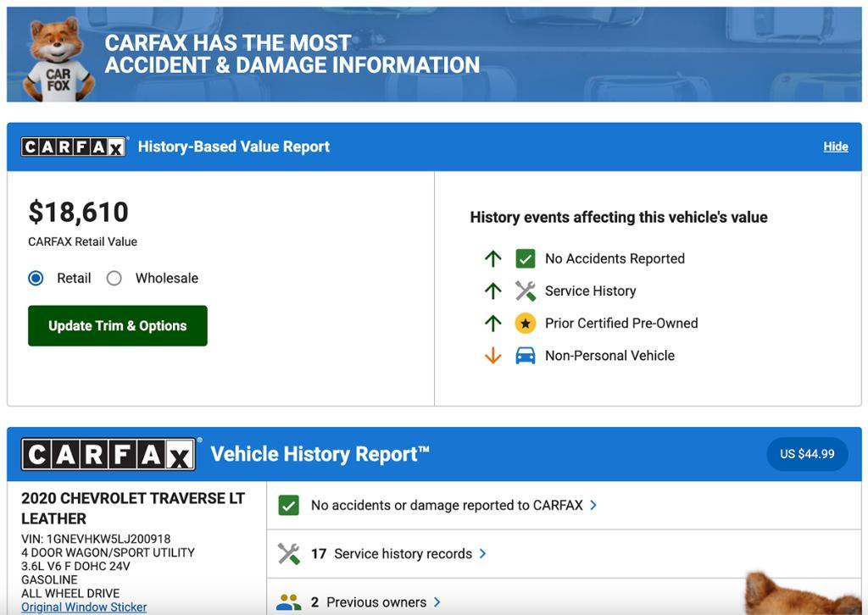868x615 pixels.
Task: Expand the service history records chevron
Action: pyautogui.click(x=482, y=554)
